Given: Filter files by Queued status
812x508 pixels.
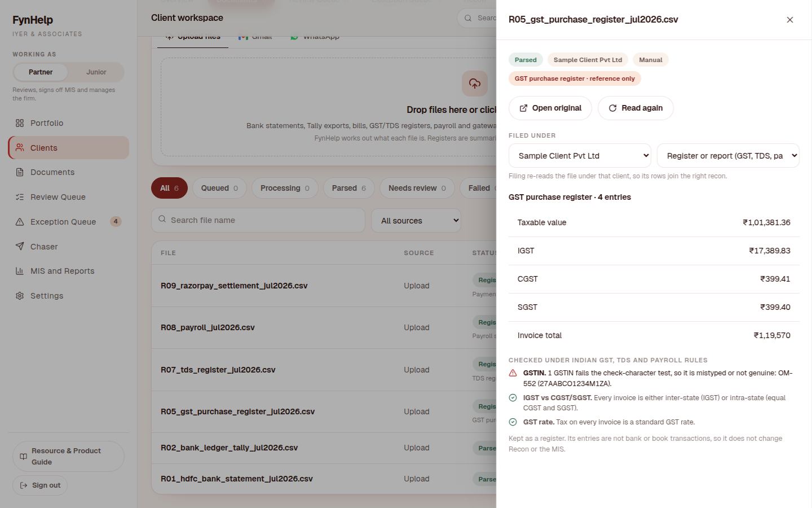Looking at the screenshot, I should (x=219, y=189).
